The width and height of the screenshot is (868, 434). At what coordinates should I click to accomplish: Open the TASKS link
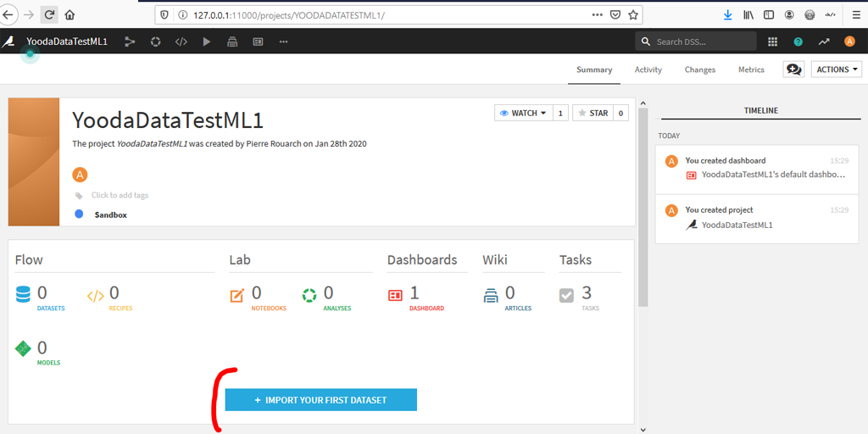click(590, 309)
